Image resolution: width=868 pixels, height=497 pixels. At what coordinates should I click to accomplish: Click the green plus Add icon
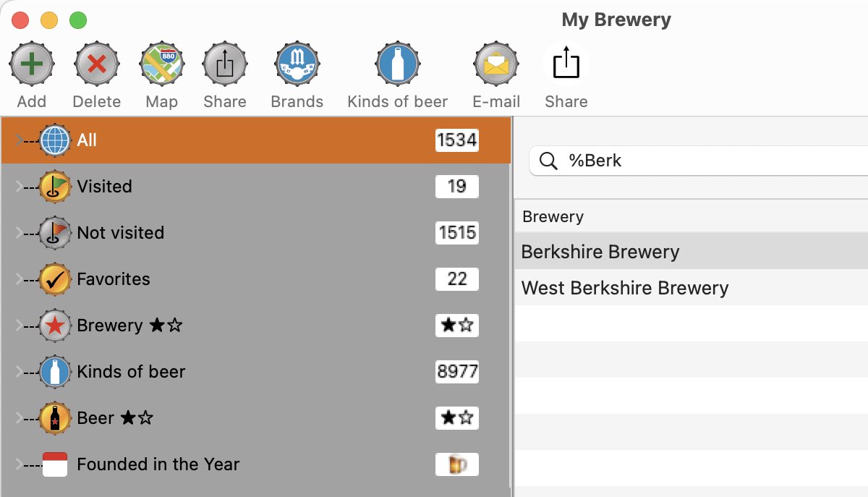coord(31,64)
